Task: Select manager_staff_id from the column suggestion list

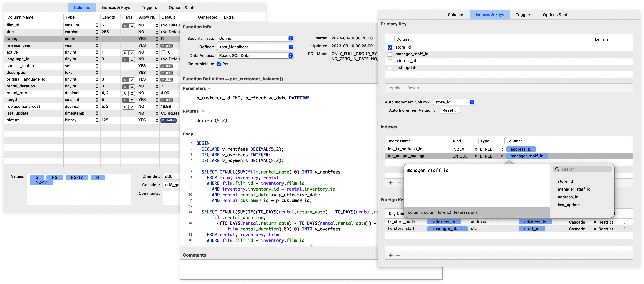Action: (x=574, y=189)
